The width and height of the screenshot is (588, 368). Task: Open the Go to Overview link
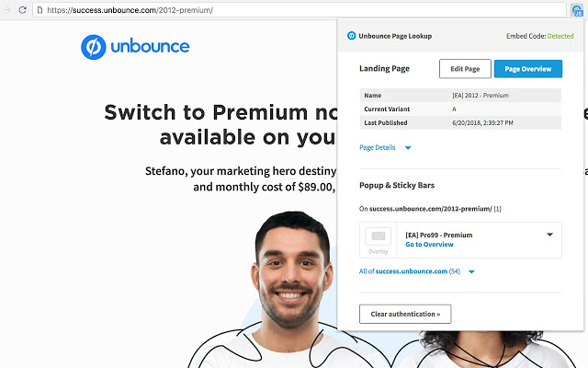429,245
